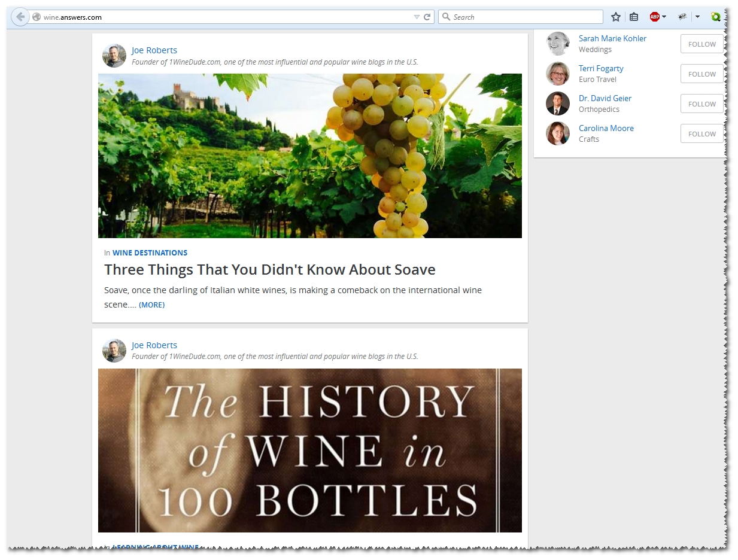Image resolution: width=738 pixels, height=560 pixels.
Task: Click the Soave summary paragraph text
Action: (293, 297)
